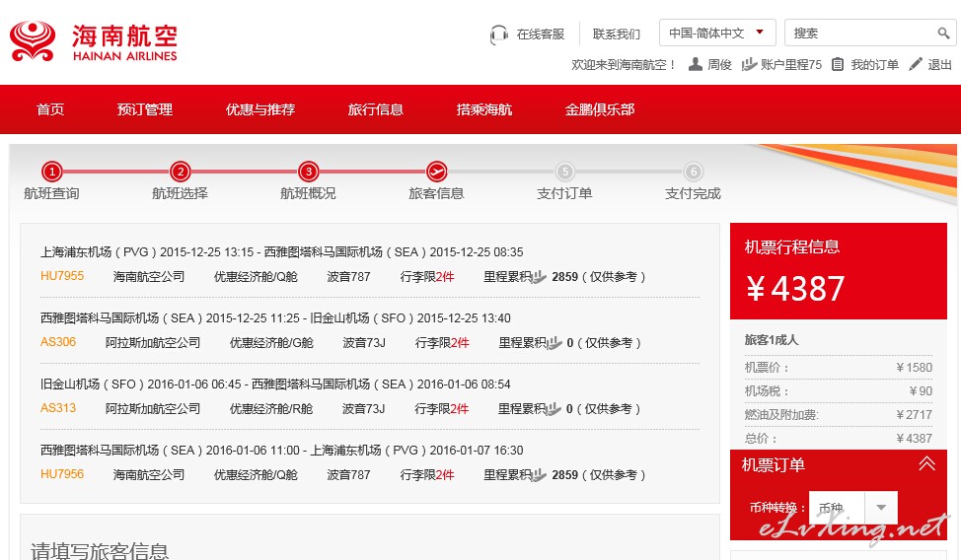Click the 我的订单 link

point(874,64)
